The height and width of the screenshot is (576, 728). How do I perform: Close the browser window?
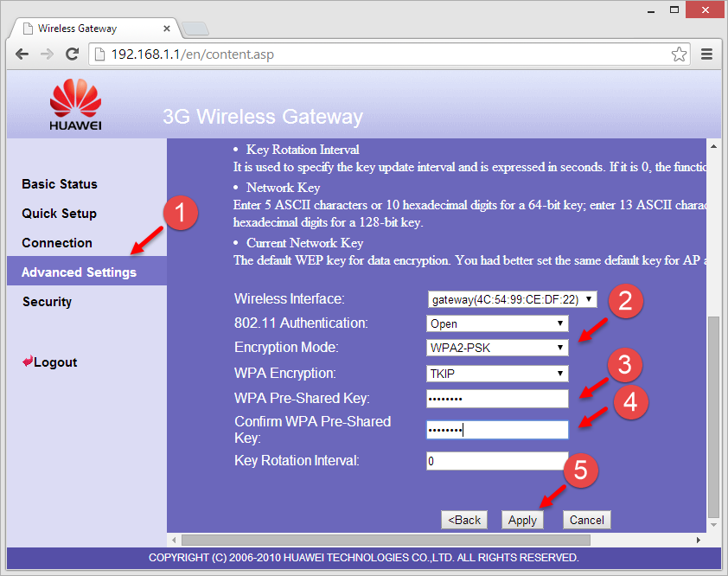[x=706, y=10]
